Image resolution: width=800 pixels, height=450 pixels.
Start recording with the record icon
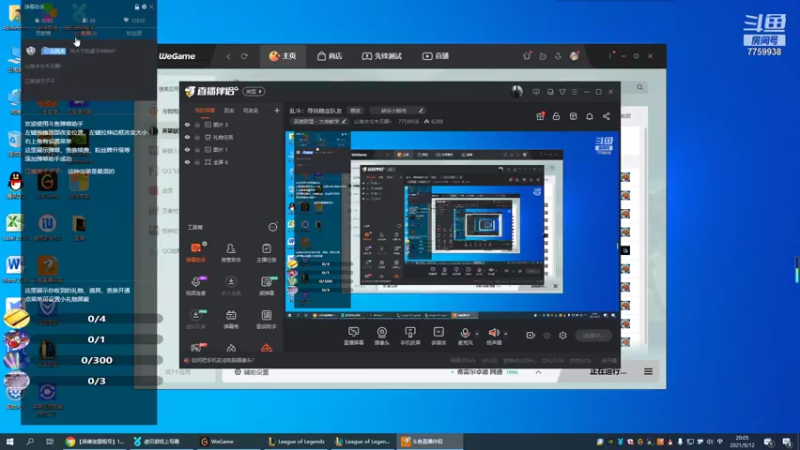click(531, 335)
